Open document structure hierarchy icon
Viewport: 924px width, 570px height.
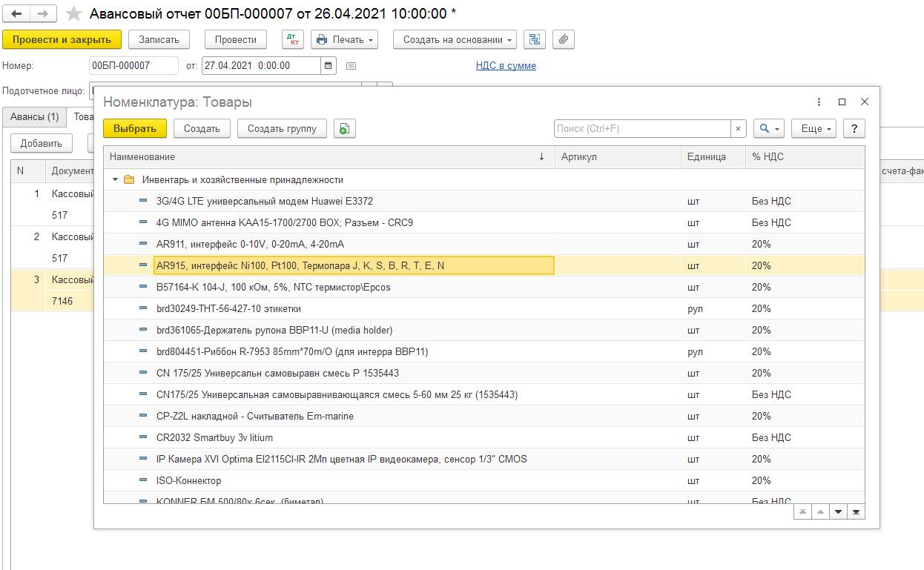(534, 39)
